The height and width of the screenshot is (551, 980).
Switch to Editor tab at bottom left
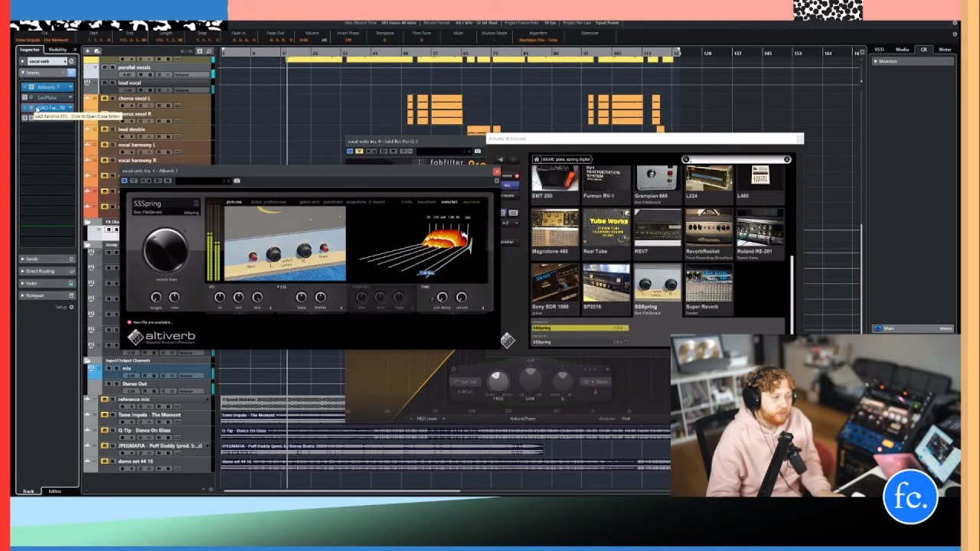tap(55, 491)
